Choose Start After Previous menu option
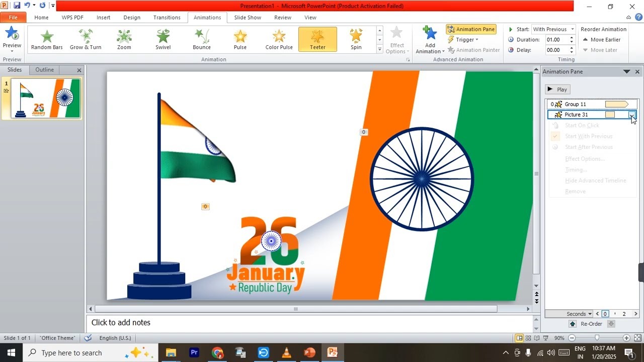Image resolution: width=644 pixels, height=362 pixels. click(589, 147)
